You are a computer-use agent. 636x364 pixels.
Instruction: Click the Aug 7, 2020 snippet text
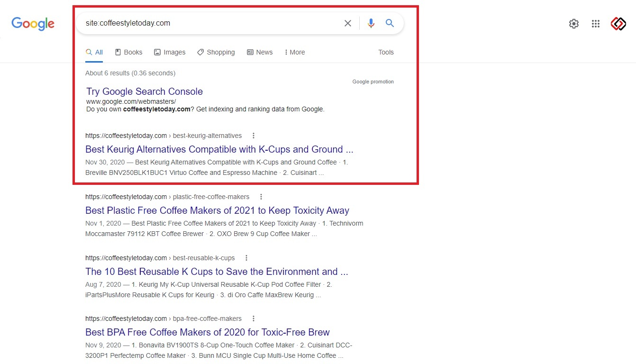coord(209,290)
